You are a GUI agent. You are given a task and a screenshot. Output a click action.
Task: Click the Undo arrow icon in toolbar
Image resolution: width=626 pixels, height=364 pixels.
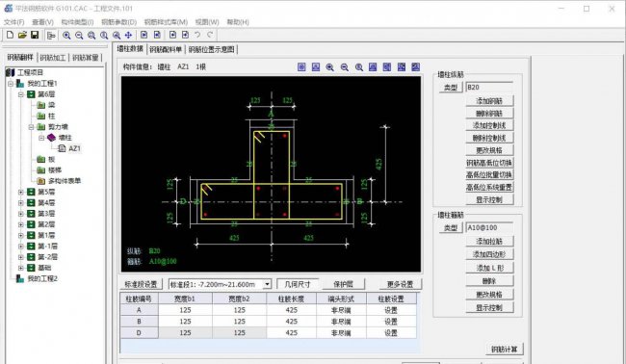pos(197,35)
